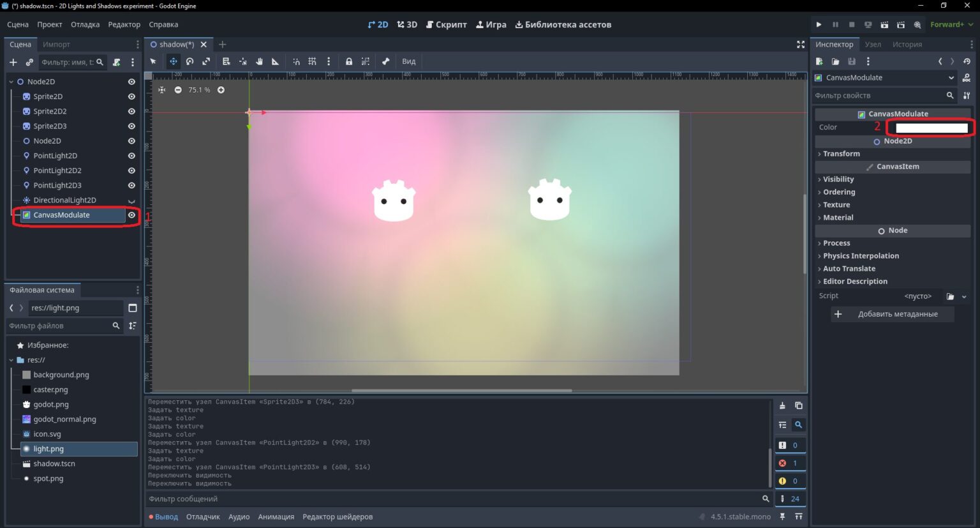Toggle visibility of PointLight2D
Viewport: 980px width, 528px height.
click(x=131, y=156)
